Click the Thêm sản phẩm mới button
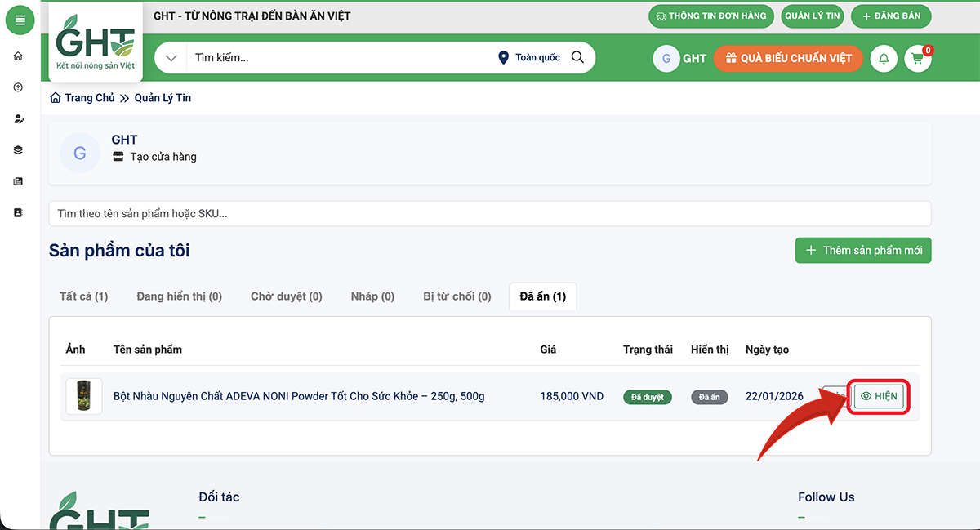This screenshot has height=530, width=980. tap(863, 251)
